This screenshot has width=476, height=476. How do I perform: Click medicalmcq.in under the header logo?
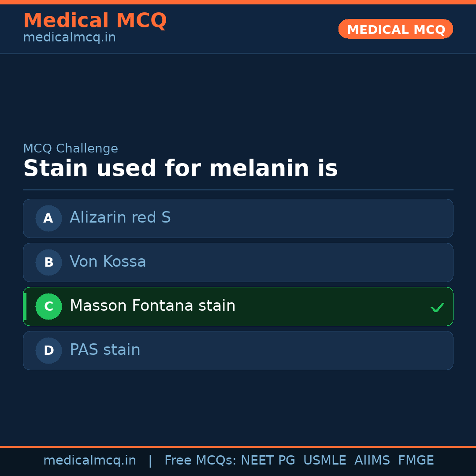pos(69,37)
